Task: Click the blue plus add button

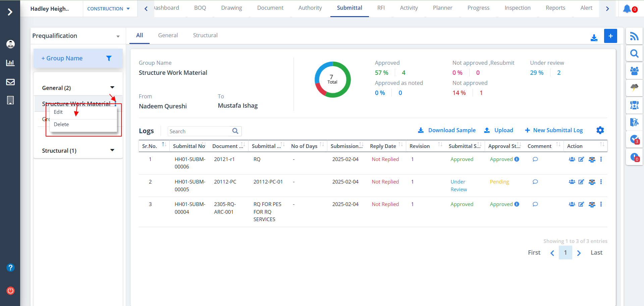Action: point(610,36)
